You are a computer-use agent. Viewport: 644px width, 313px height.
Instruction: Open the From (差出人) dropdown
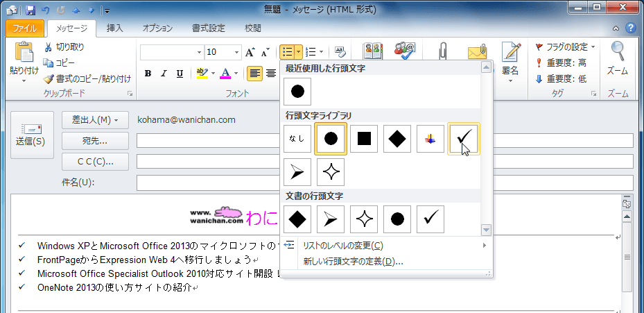(95, 120)
